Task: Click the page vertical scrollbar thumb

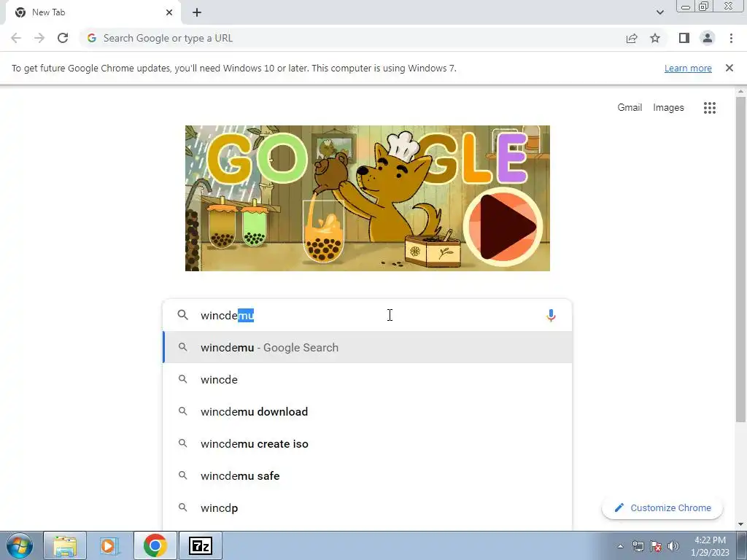Action: tap(740, 260)
